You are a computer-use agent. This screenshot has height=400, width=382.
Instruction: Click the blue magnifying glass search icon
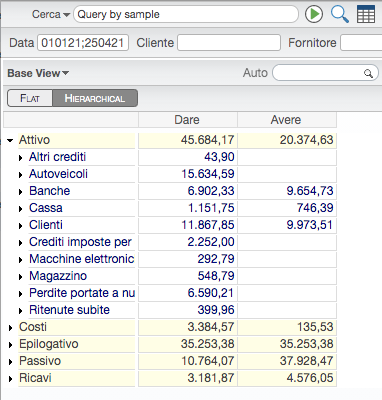tap(340, 14)
